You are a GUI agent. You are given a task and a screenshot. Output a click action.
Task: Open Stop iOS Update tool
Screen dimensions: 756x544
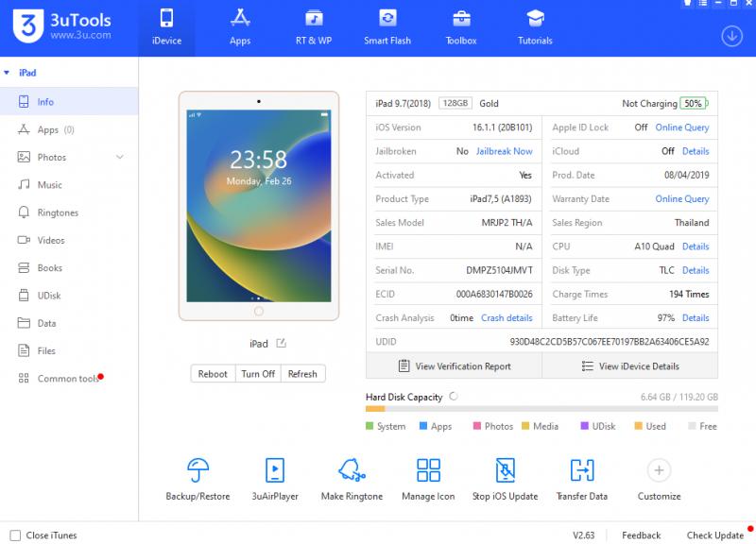[505, 479]
